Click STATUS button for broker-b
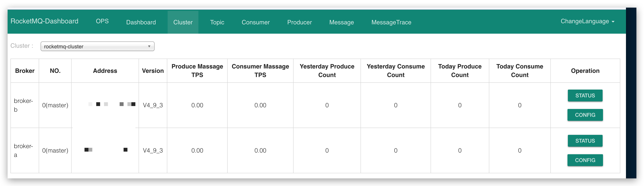 (x=585, y=95)
